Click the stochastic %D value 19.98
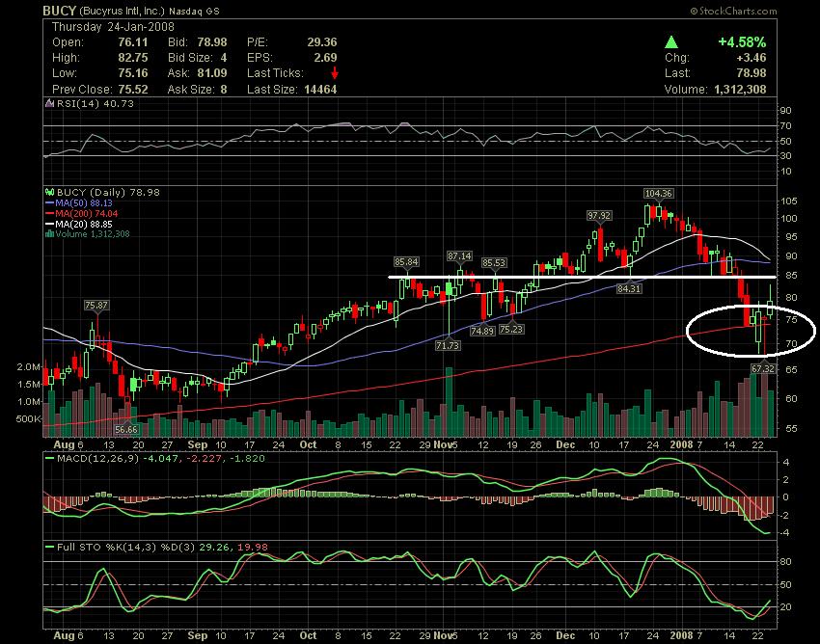This screenshot has height=644, width=820. point(253,548)
